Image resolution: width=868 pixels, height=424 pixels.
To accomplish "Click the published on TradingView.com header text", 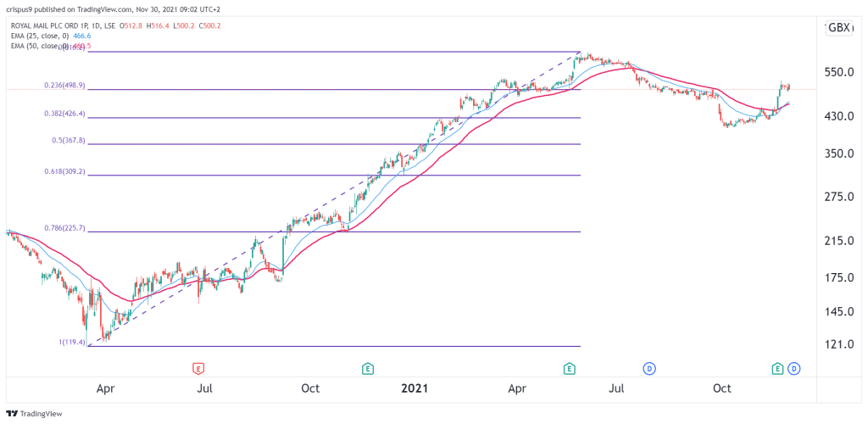I will point(84,8).
